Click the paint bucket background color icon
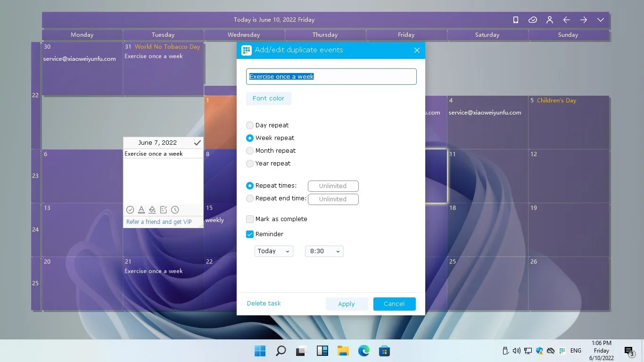644x362 pixels. tap(152, 210)
